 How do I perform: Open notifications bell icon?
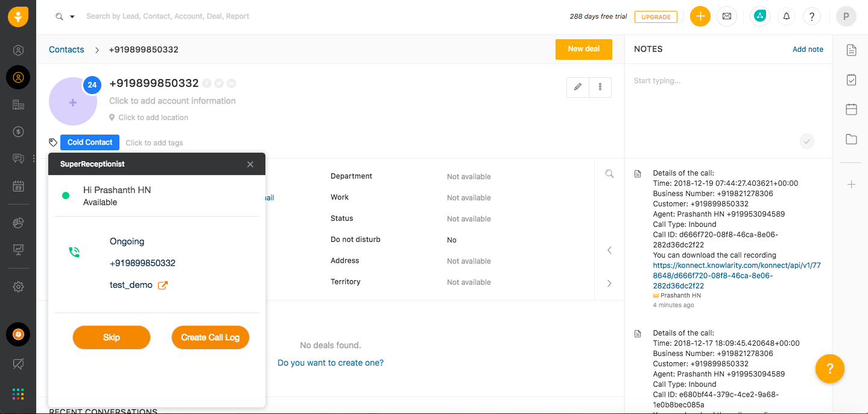tap(787, 16)
